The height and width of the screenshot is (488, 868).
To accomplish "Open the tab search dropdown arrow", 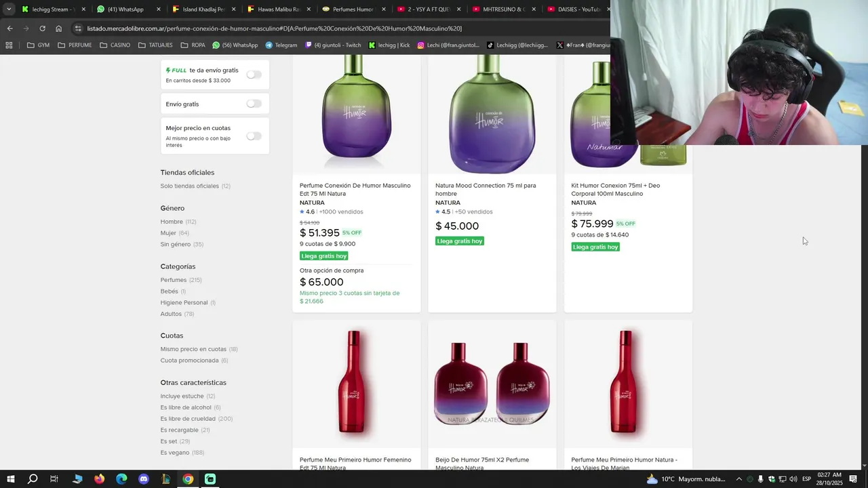I will 9,9.
